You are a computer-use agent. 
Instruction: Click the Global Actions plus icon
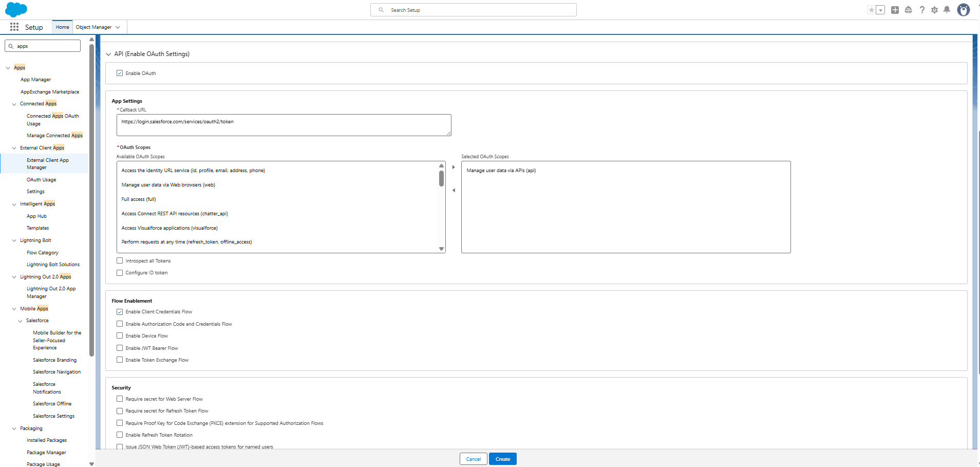895,10
